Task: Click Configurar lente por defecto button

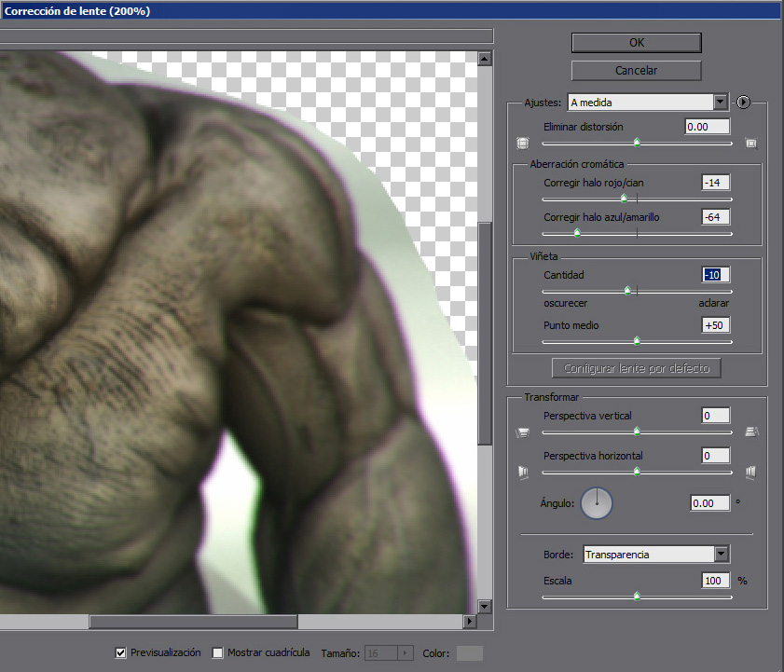Action: coord(636,368)
